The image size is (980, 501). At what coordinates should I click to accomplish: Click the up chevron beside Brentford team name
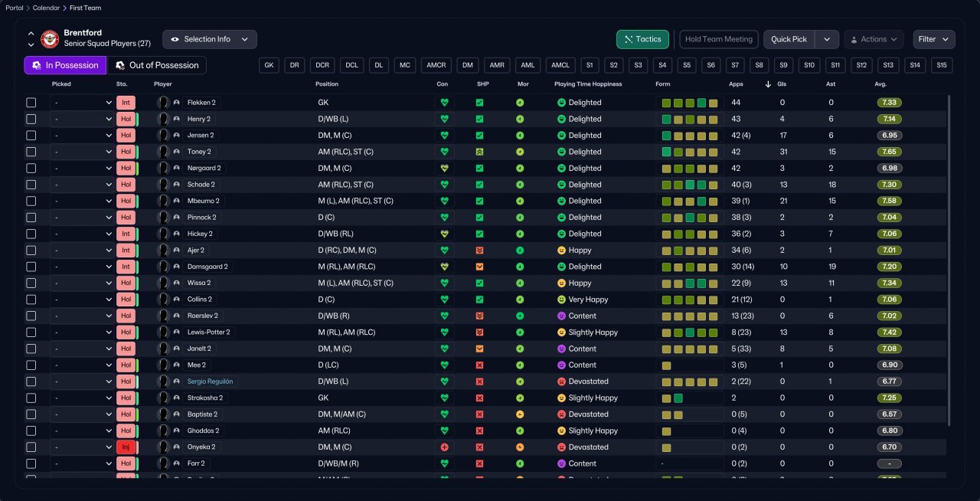pos(31,34)
